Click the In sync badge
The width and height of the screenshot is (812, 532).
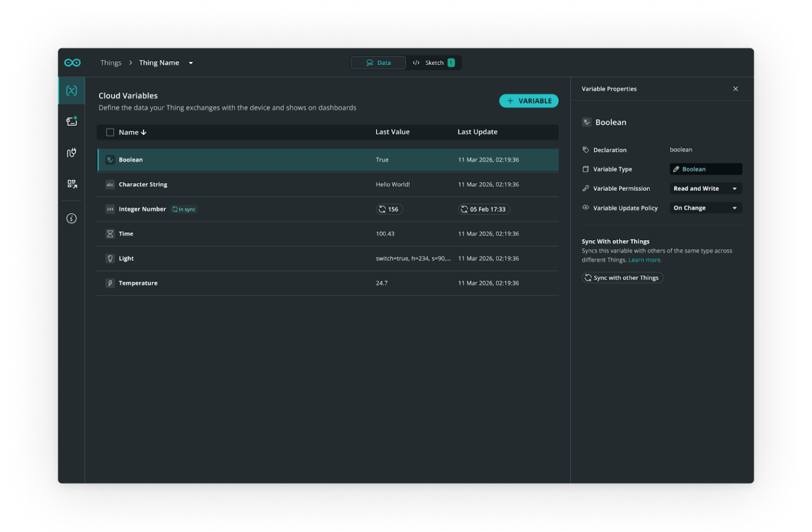(184, 209)
